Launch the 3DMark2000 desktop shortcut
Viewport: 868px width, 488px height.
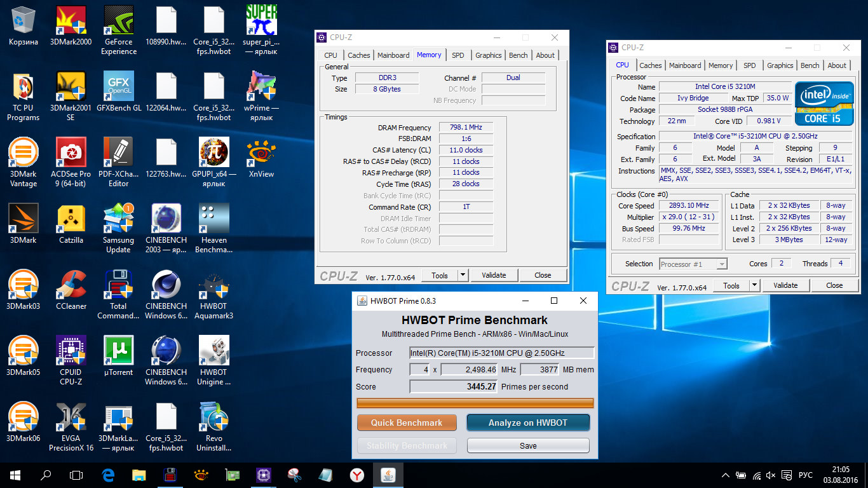(71, 25)
